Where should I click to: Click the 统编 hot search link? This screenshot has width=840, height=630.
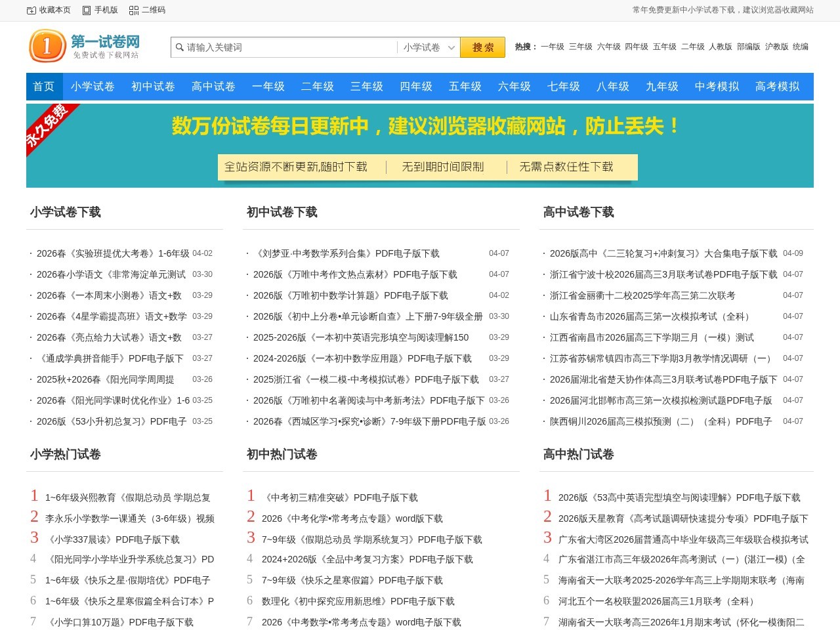pos(802,47)
